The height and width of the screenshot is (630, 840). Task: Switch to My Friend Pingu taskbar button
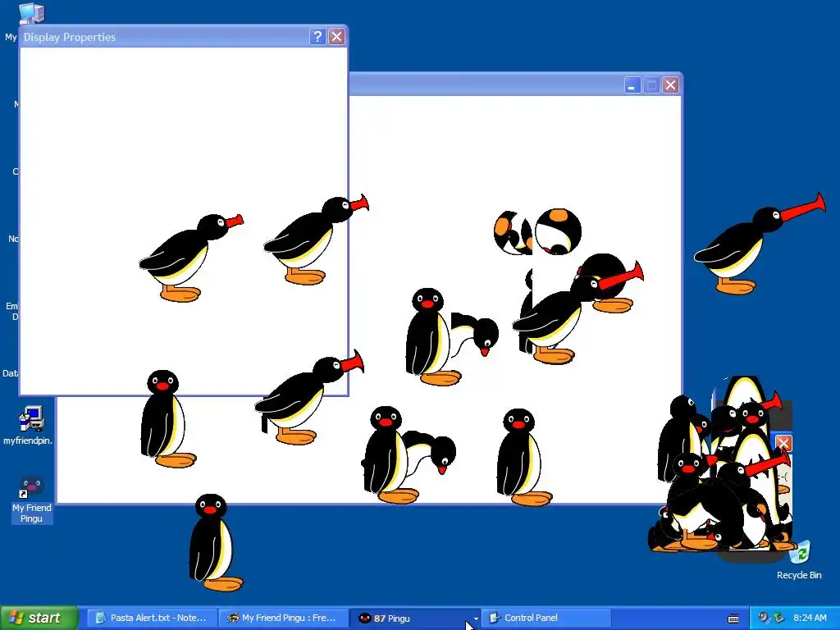click(284, 618)
